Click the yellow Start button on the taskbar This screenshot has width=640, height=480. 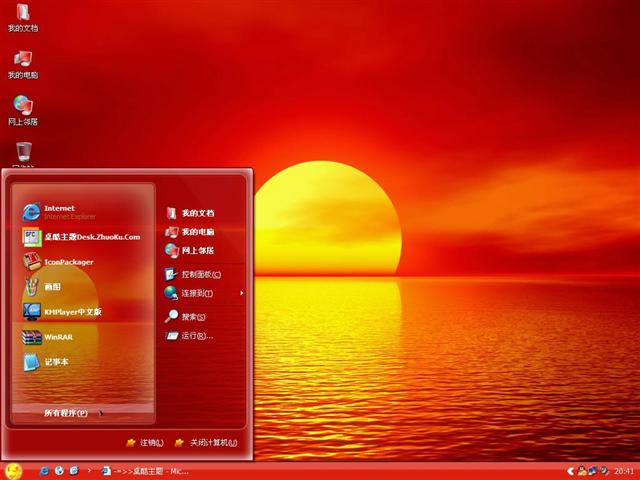13,471
